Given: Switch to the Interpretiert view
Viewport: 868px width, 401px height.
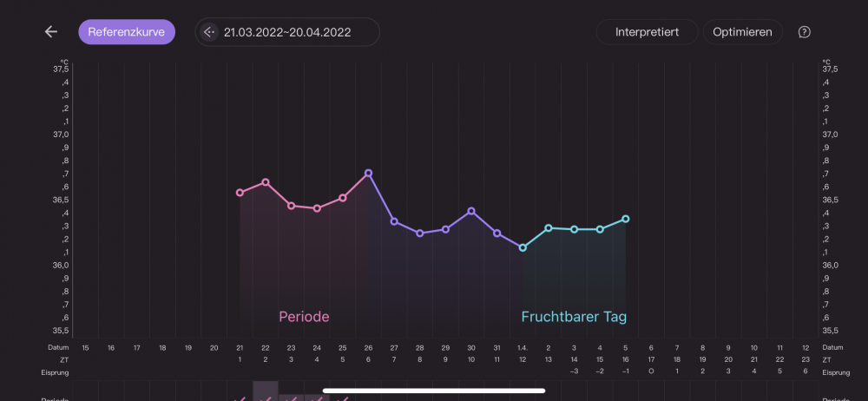Looking at the screenshot, I should [647, 32].
